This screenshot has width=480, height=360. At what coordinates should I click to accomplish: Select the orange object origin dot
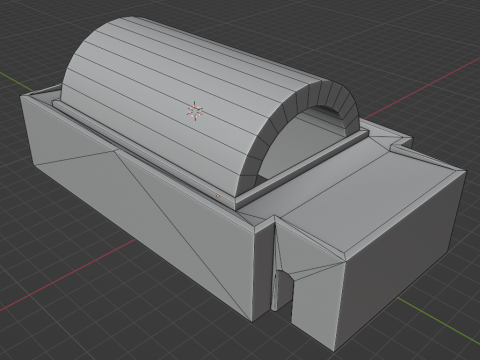click(218, 196)
